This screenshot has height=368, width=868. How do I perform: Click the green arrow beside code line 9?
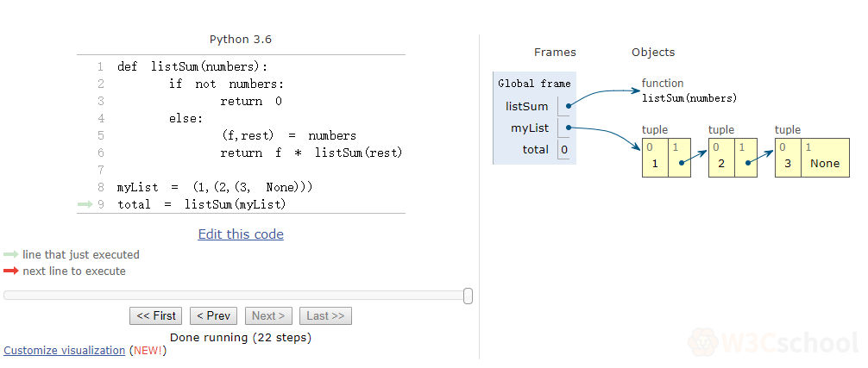tap(84, 204)
